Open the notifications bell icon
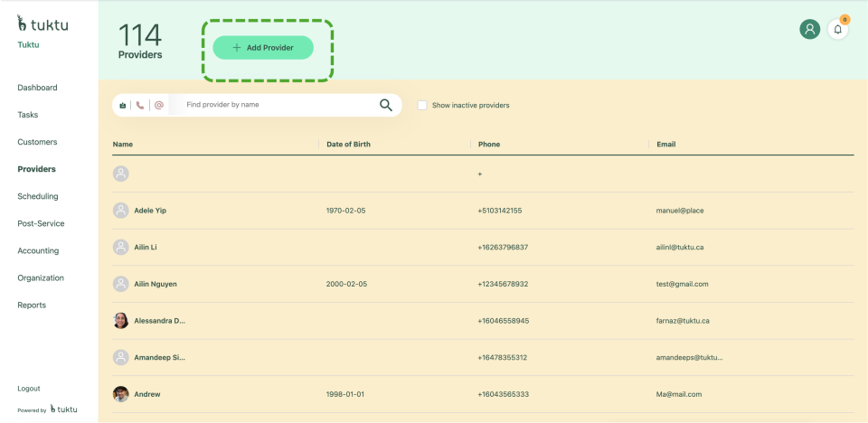The image size is (868, 423). coord(838,29)
